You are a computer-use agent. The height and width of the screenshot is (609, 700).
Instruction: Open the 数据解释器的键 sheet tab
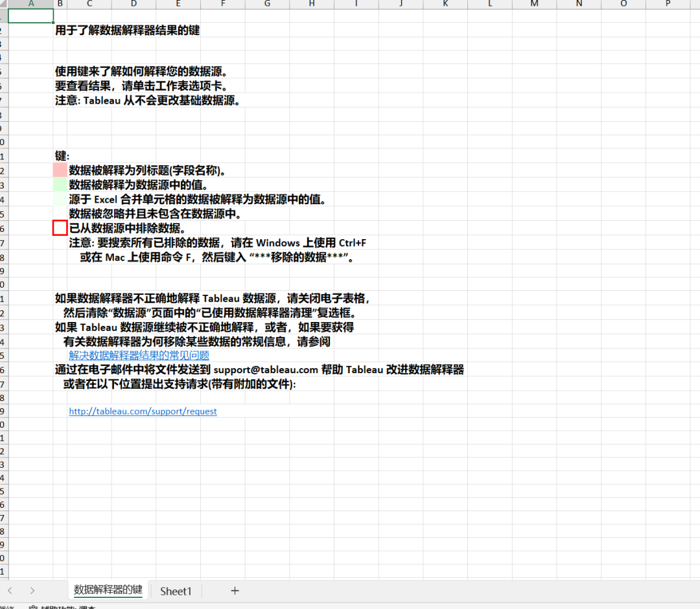[x=108, y=590]
